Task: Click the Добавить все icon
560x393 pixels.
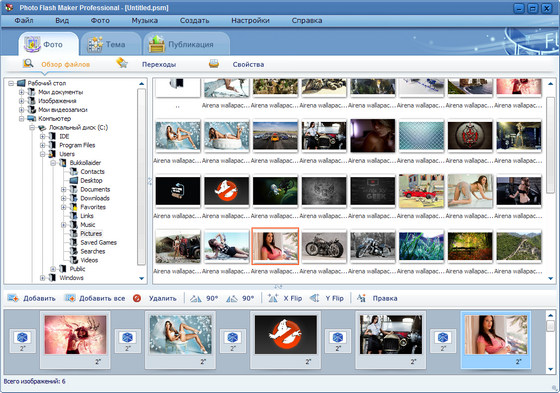Action: pyautogui.click(x=70, y=298)
